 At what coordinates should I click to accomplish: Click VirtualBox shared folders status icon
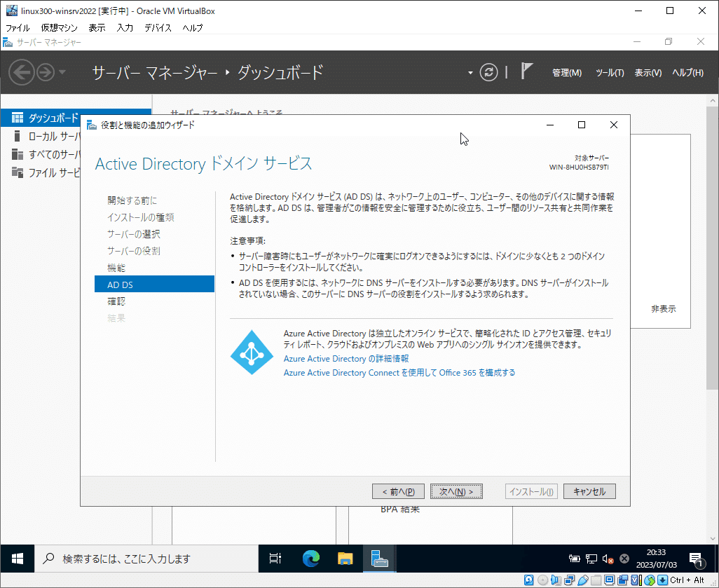pyautogui.click(x=596, y=580)
